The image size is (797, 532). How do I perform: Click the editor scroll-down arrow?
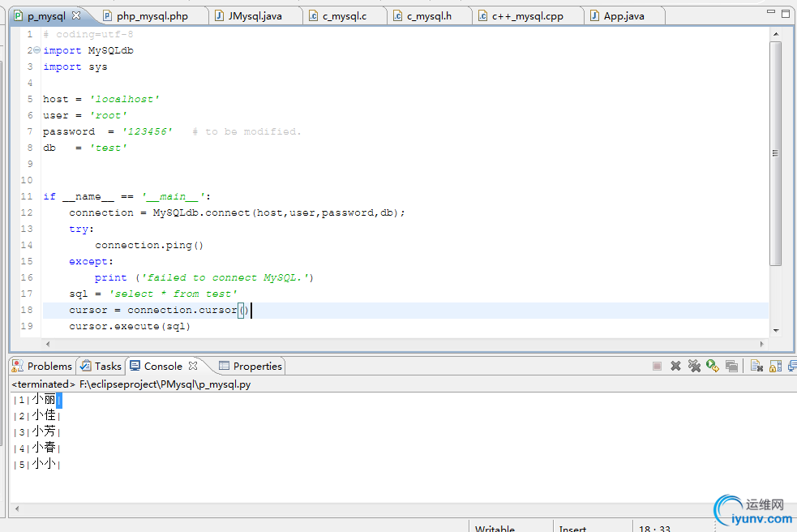776,330
